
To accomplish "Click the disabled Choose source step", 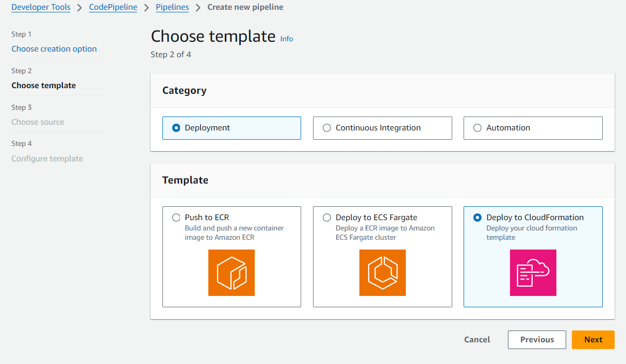I will click(38, 122).
